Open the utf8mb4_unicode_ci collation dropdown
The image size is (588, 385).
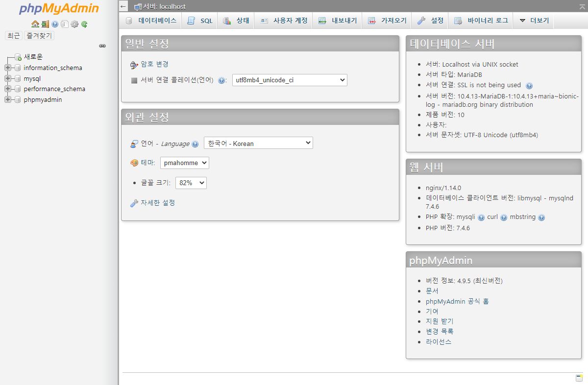(x=290, y=80)
